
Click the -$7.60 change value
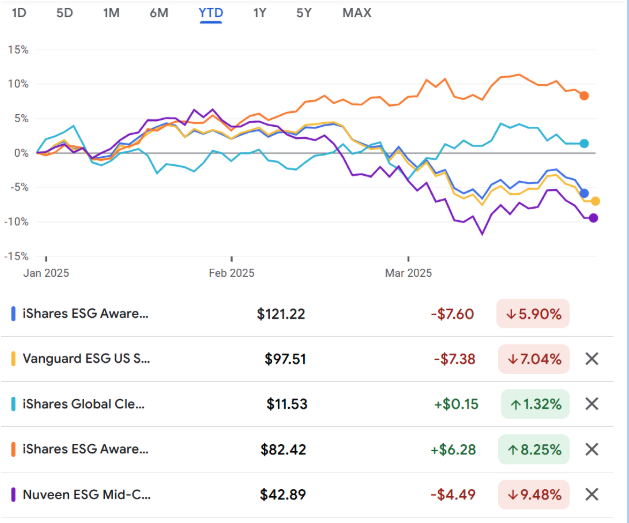pyautogui.click(x=452, y=314)
